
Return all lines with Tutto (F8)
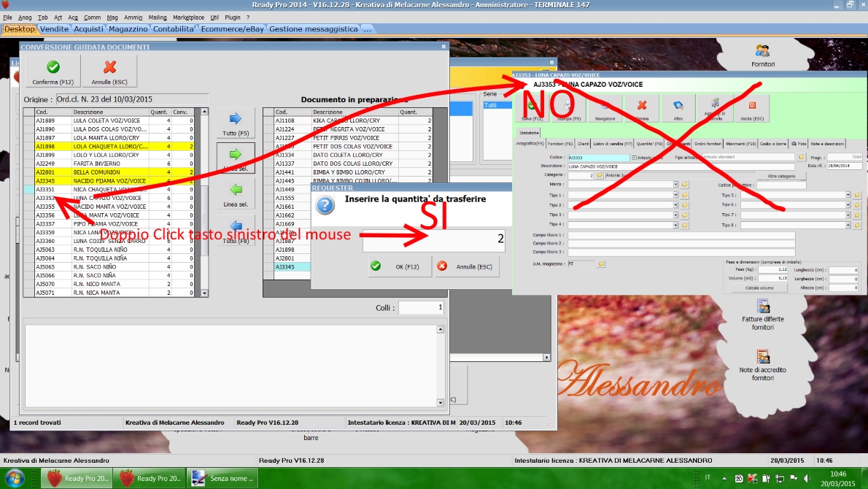coord(236,231)
